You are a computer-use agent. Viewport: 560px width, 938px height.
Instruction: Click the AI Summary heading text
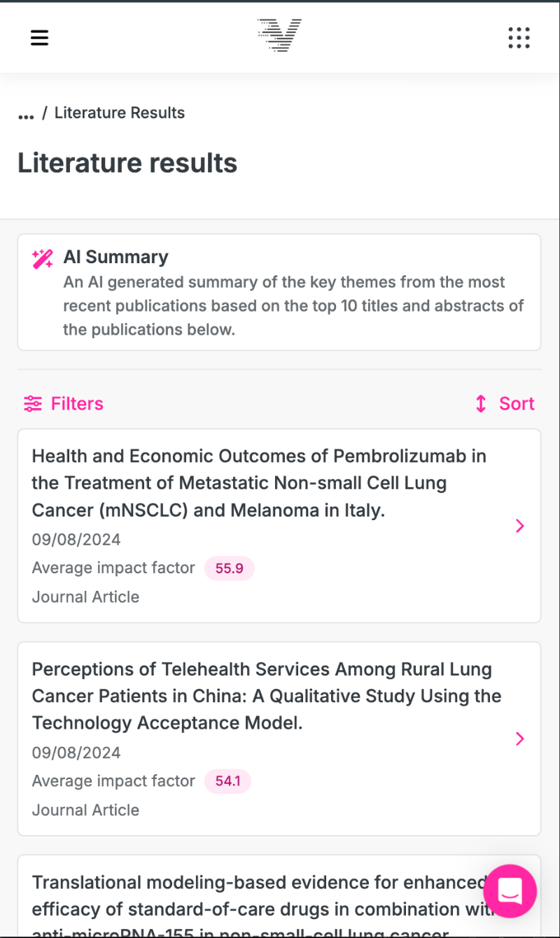(x=115, y=257)
